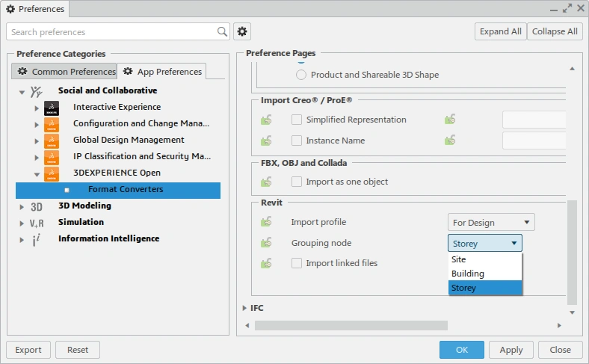Click the vertical scrollbar thumb in Preference Pages
This screenshot has width=589, height=364.
[x=572, y=253]
